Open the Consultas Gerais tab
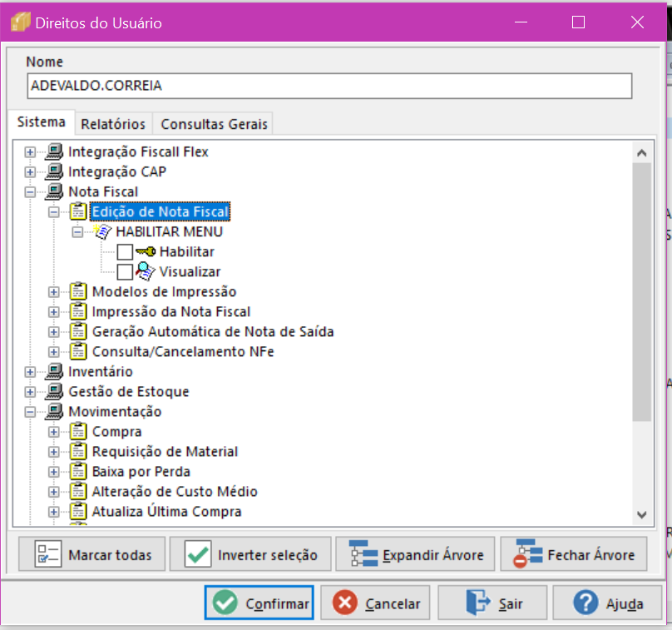The height and width of the screenshot is (630, 672). pos(214,124)
